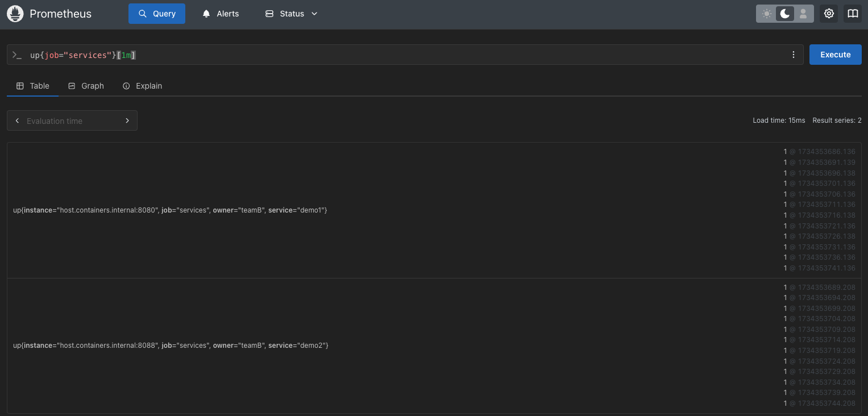This screenshot has height=416, width=868.
Task: Click series with service="demo2" label
Action: tap(171, 346)
